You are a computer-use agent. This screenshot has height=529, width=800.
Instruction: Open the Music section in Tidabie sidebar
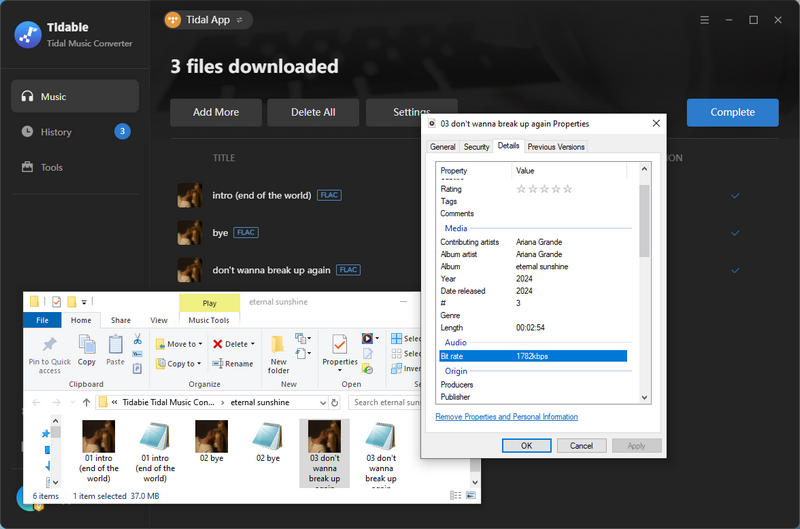pyautogui.click(x=75, y=96)
